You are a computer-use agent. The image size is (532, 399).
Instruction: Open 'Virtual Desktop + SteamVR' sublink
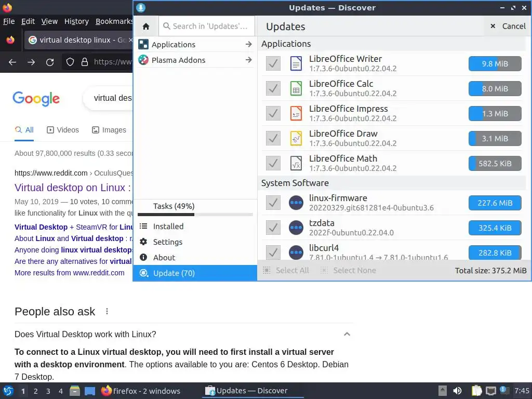[74, 227]
